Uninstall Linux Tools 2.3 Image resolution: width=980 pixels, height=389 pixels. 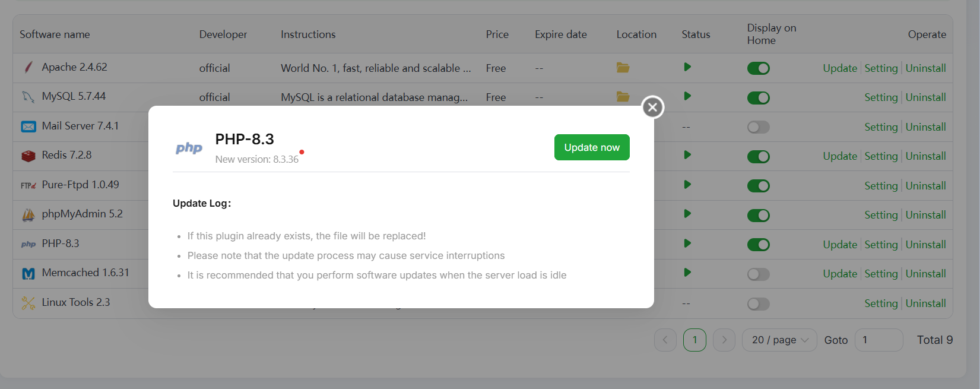pyautogui.click(x=925, y=303)
